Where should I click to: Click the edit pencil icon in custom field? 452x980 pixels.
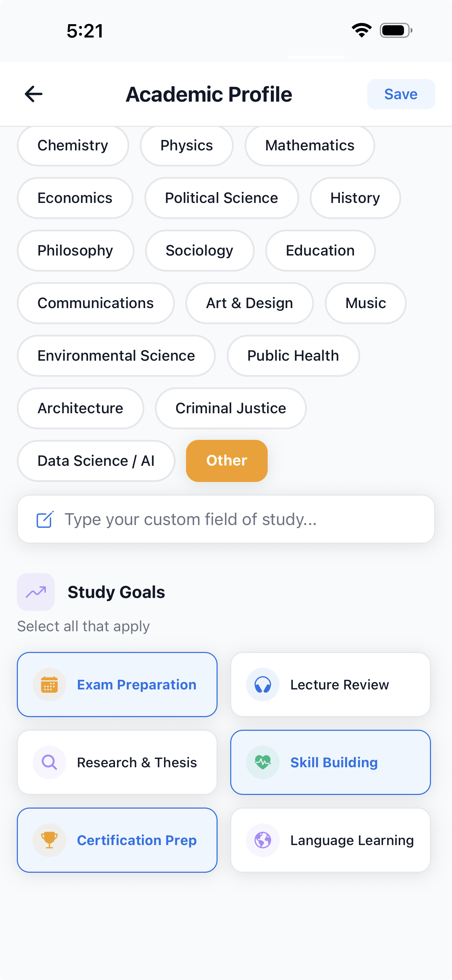coord(45,519)
